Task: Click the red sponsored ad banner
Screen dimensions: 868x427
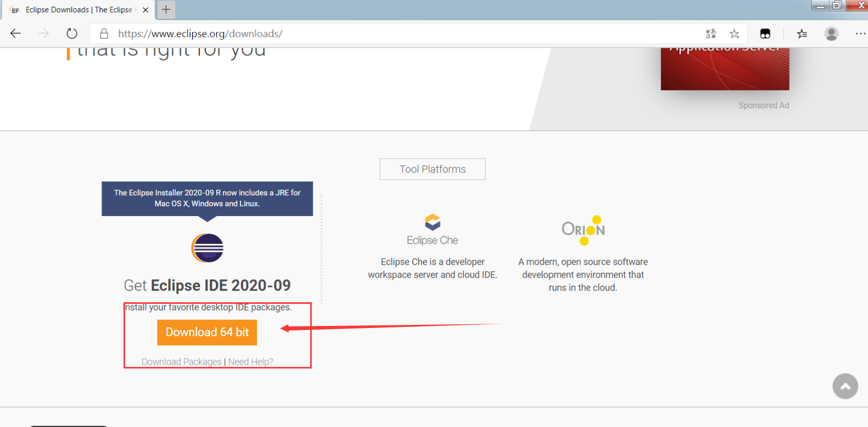Action: pyautogui.click(x=725, y=69)
